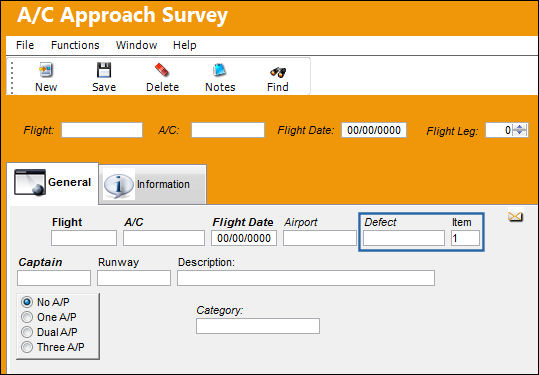
Task: Click the Information tab bubble icon
Action: pyautogui.click(x=119, y=186)
